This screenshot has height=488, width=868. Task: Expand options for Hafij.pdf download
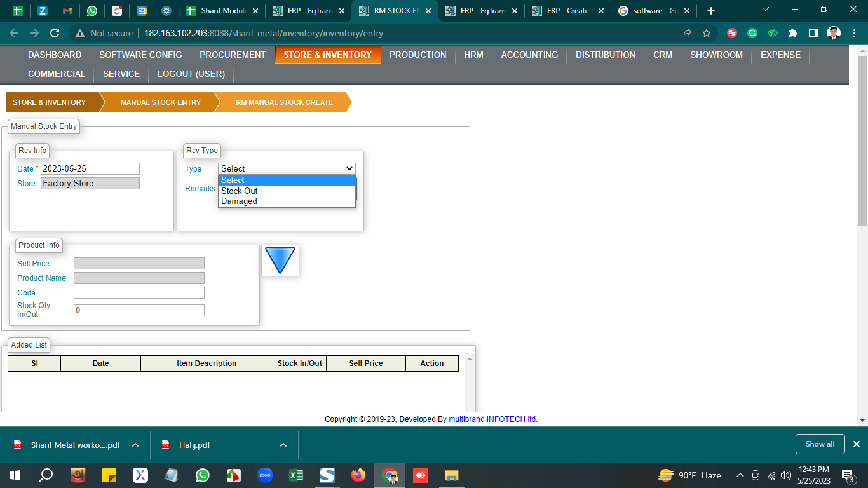tap(283, 445)
